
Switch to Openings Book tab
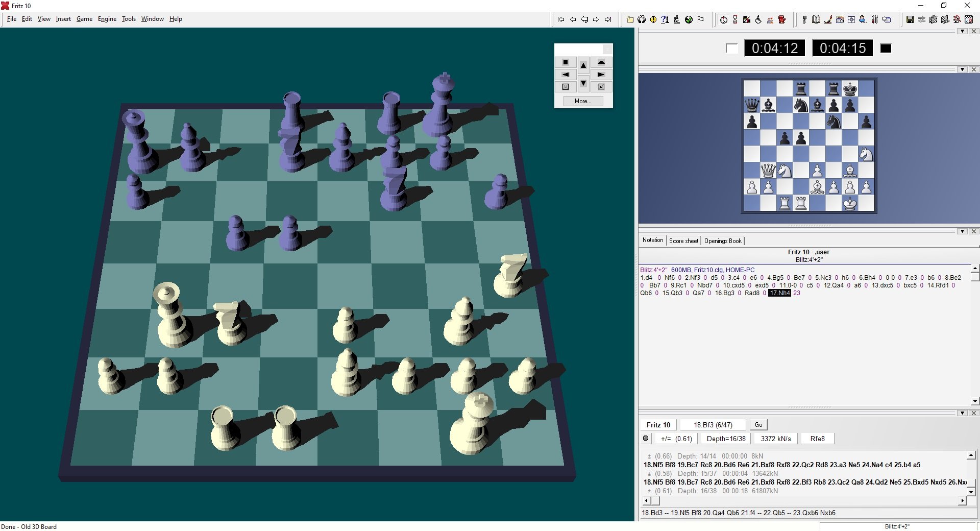point(723,241)
